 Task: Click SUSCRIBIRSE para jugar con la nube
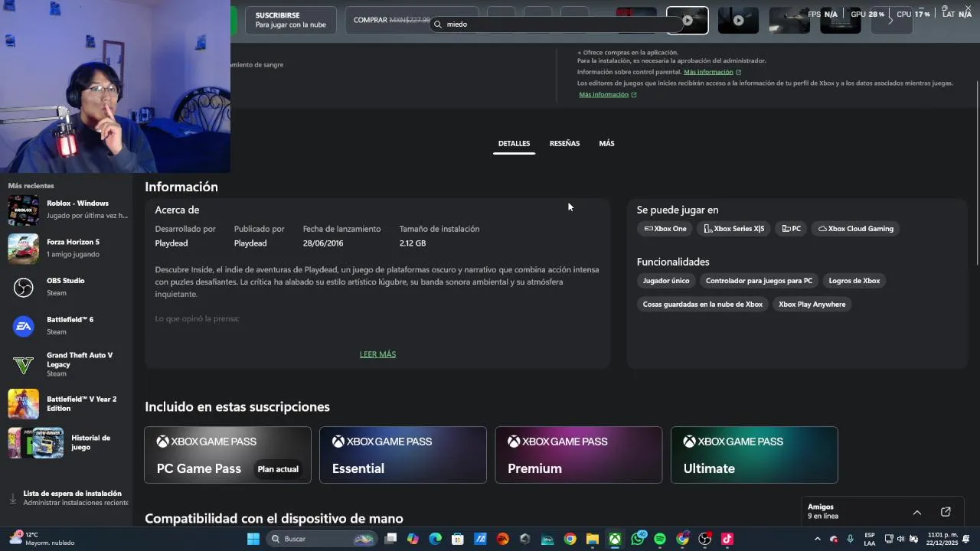pyautogui.click(x=291, y=20)
